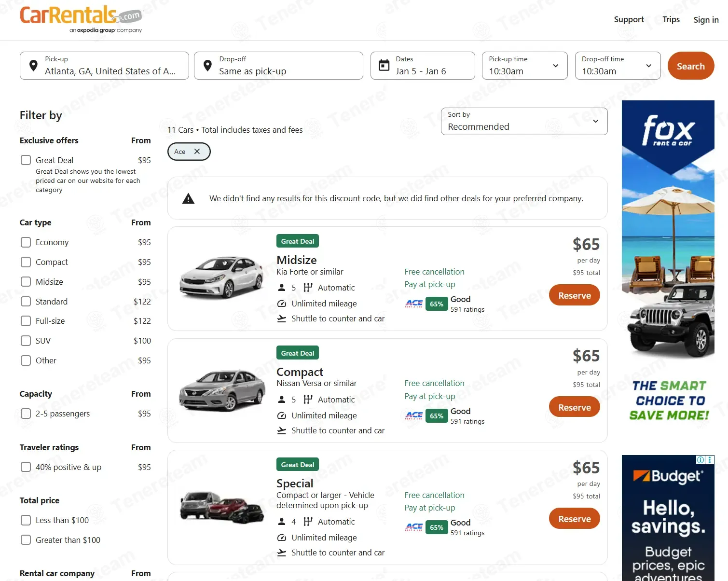
Task: Remove the Ace filter chip X
Action: (197, 151)
